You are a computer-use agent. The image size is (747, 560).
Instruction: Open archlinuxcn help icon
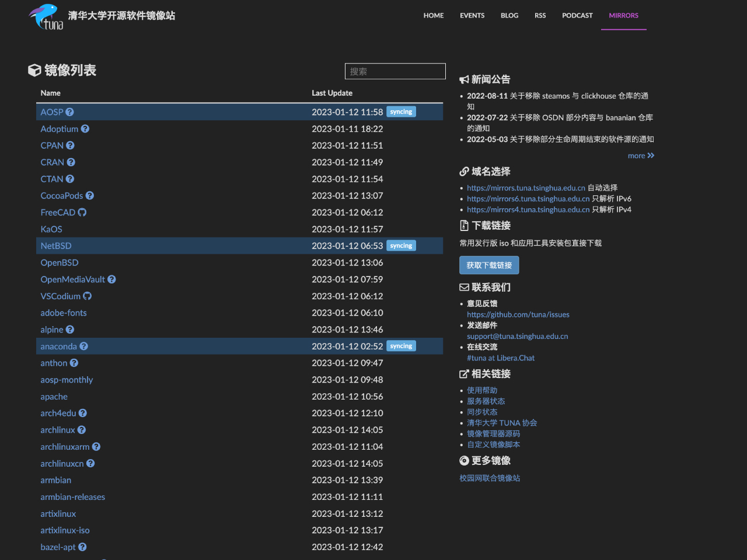pos(90,463)
